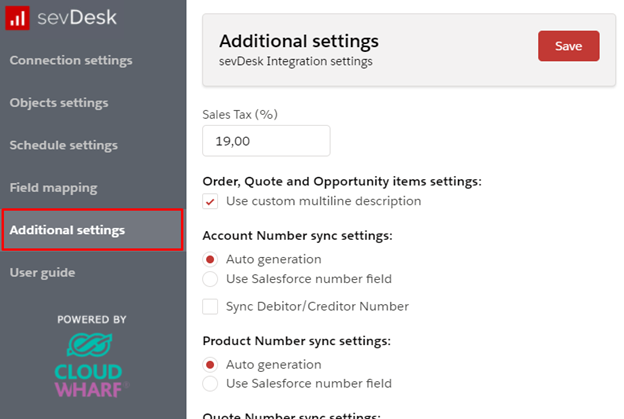Open Objects settings page

pyautogui.click(x=59, y=102)
